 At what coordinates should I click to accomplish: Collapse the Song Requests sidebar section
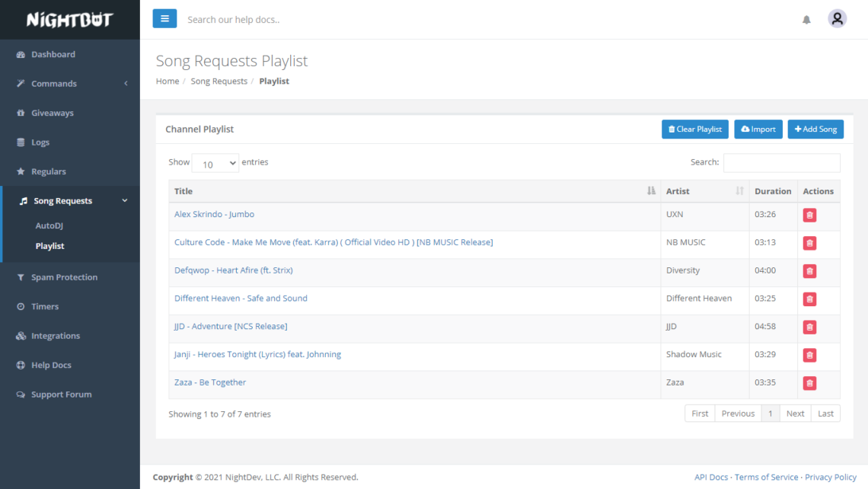[72, 201]
